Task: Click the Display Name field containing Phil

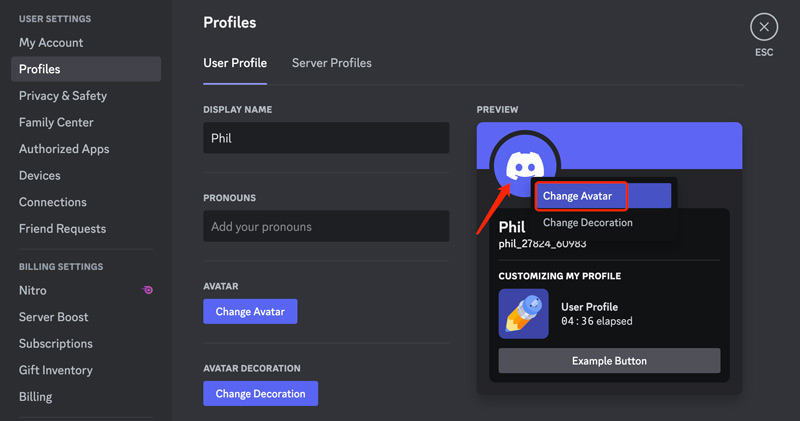Action: pyautogui.click(x=326, y=138)
